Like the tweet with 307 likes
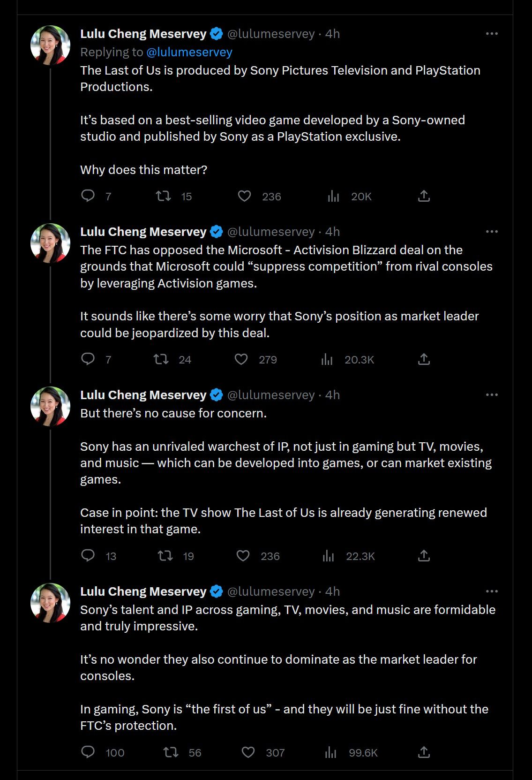This screenshot has height=780, width=532. [248, 752]
